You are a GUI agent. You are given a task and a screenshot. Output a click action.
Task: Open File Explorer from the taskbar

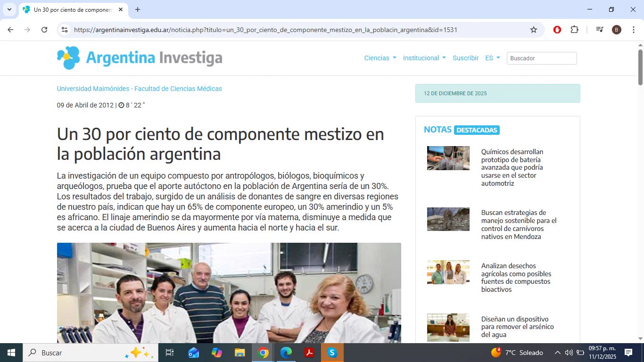click(x=240, y=353)
